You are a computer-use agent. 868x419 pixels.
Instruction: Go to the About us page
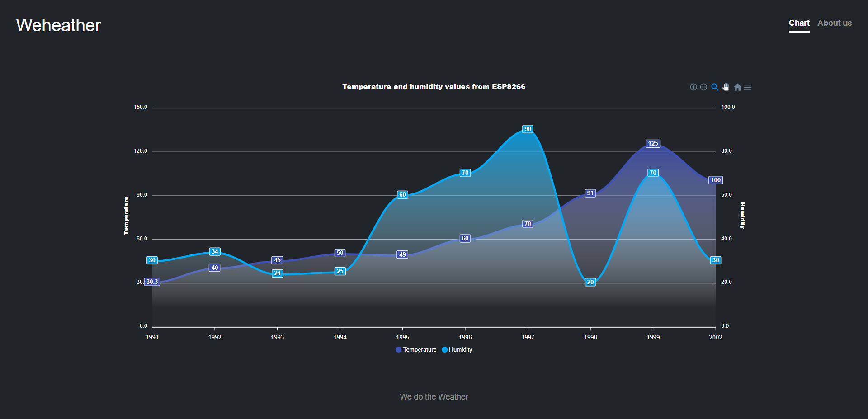pyautogui.click(x=835, y=23)
